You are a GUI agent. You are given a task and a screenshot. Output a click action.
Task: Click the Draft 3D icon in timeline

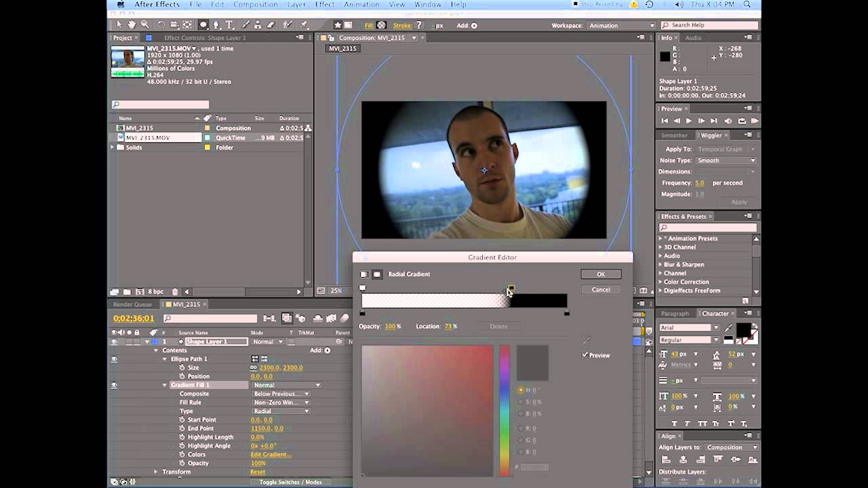(x=300, y=318)
